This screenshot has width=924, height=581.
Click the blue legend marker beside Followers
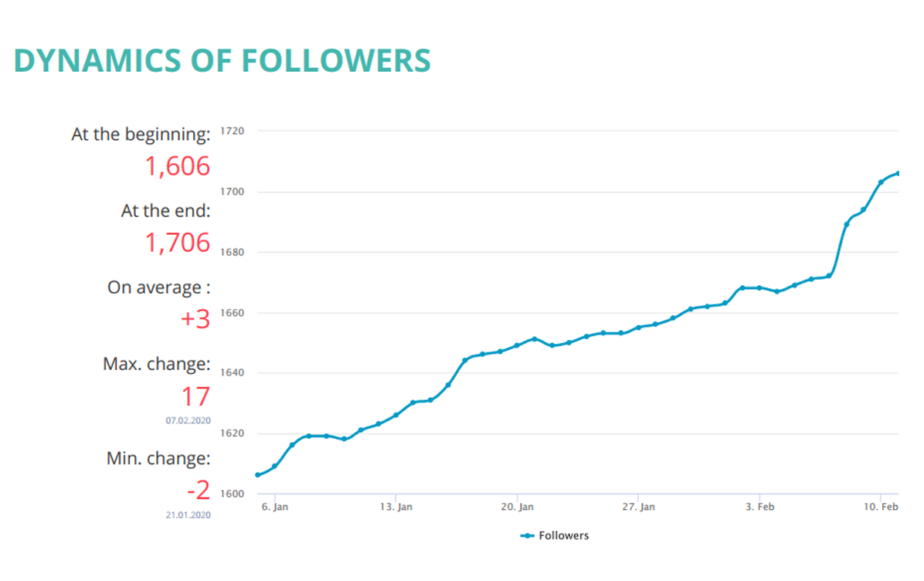[x=528, y=535]
